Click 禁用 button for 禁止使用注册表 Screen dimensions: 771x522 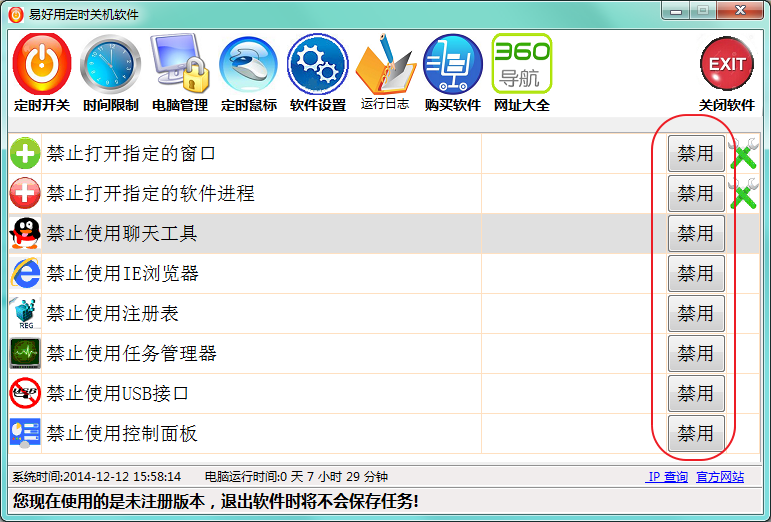coord(696,313)
